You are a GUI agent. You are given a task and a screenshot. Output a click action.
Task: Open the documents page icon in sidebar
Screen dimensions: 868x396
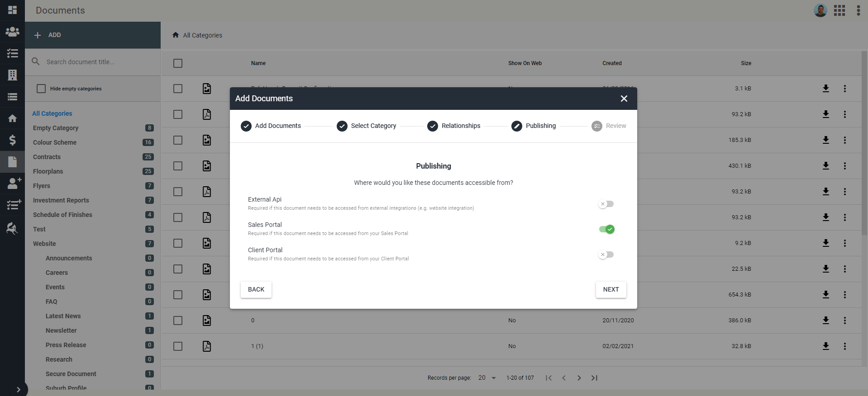click(x=12, y=162)
